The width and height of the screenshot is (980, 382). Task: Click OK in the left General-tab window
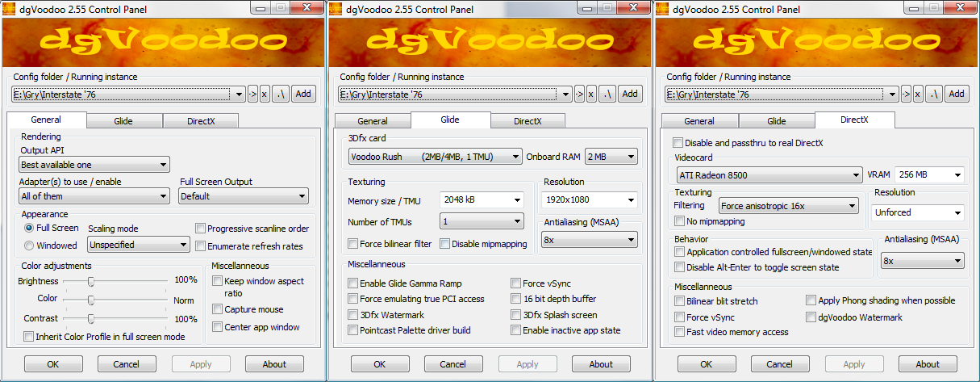[52, 364]
